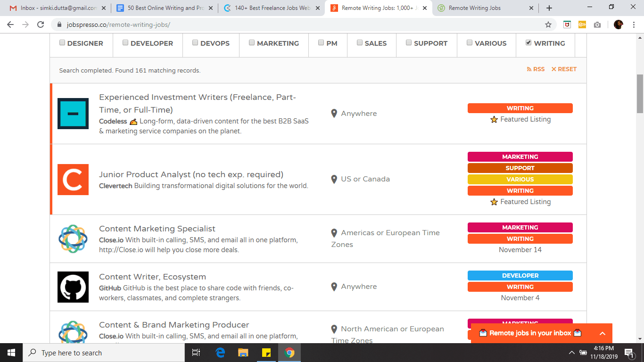
Task: Open Content & Brand Marketing Producer listing
Action: [174, 325]
